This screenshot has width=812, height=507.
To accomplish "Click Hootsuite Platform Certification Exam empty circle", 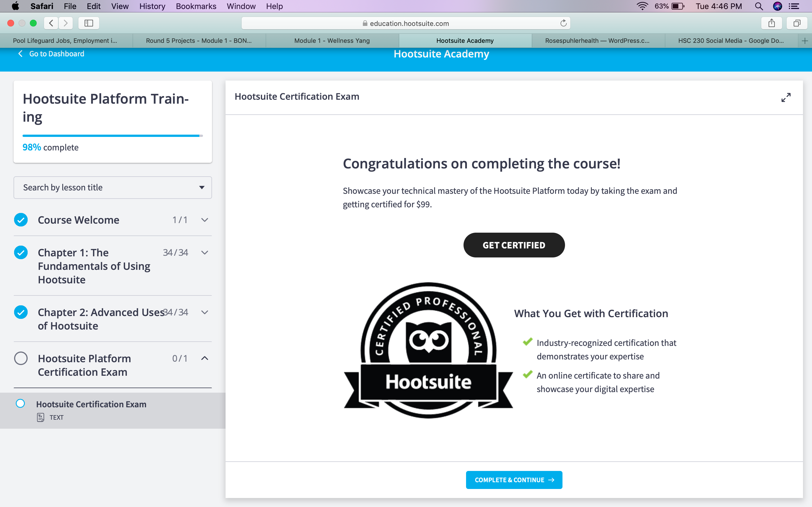I will [x=21, y=358].
